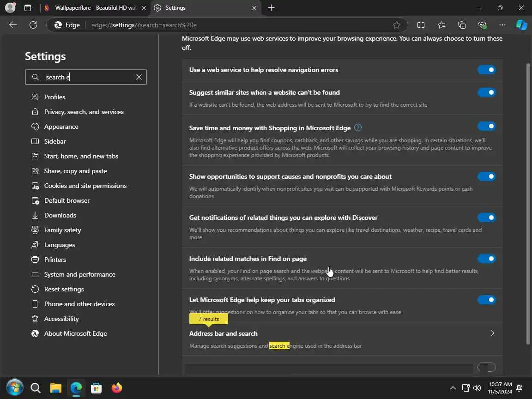Launch Firefox from taskbar
The height and width of the screenshot is (399, 532).
click(117, 388)
